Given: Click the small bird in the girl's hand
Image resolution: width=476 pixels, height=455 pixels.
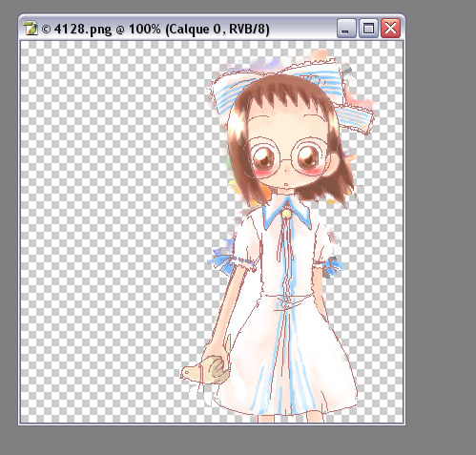Looking at the screenshot, I should point(204,370).
